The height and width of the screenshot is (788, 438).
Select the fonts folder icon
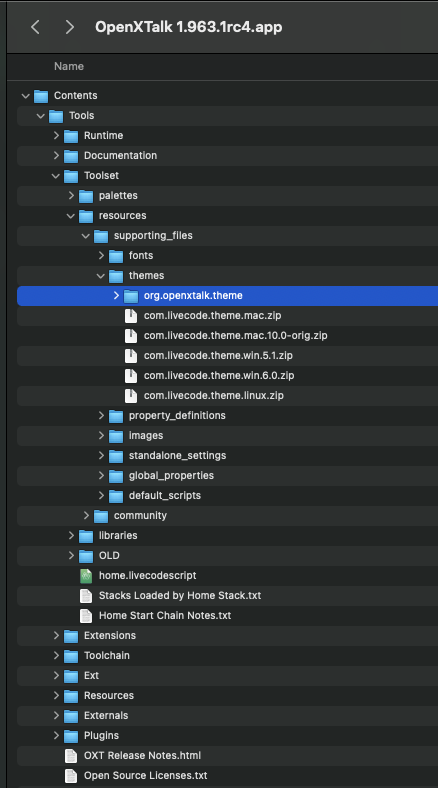pyautogui.click(x=116, y=256)
